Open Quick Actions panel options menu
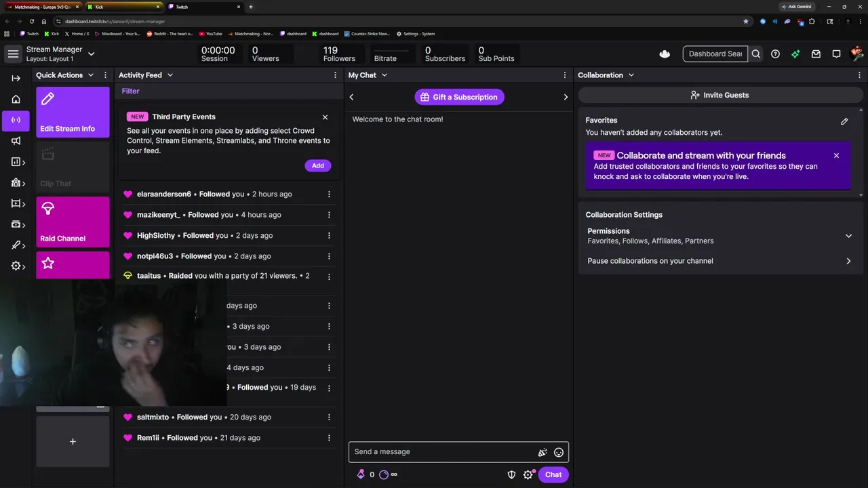The height and width of the screenshot is (488, 868). (x=105, y=75)
